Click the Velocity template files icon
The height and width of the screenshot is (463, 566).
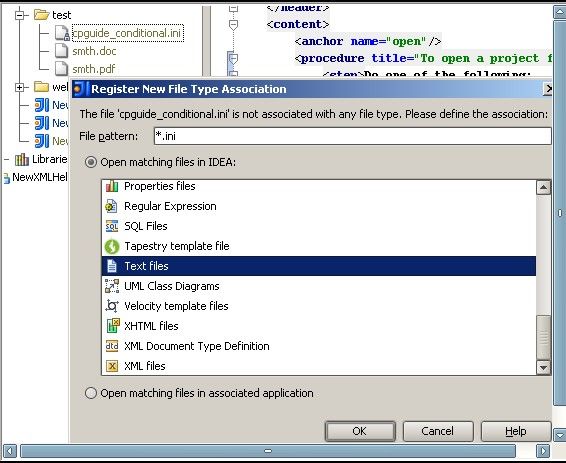(x=112, y=306)
